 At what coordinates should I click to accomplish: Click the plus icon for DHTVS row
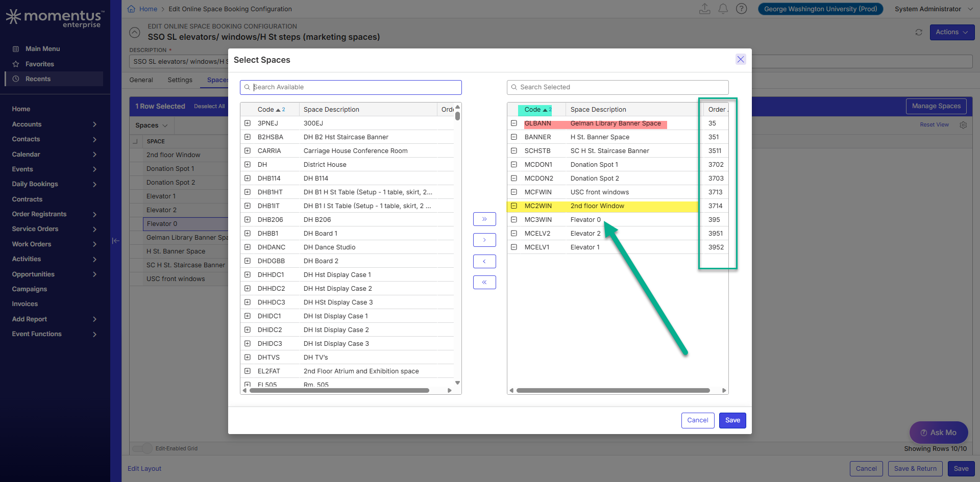point(248,357)
